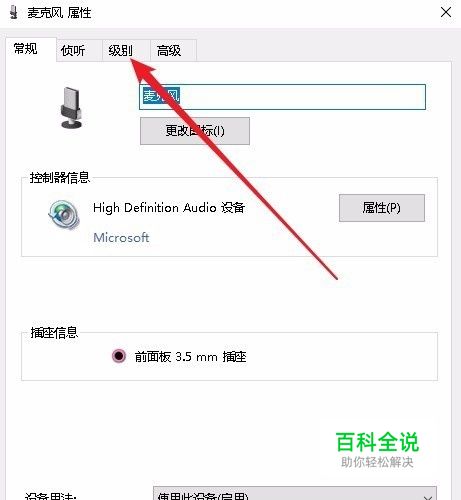
Task: Click the dropdown arrow of device usage combo
Action: click(x=427, y=496)
